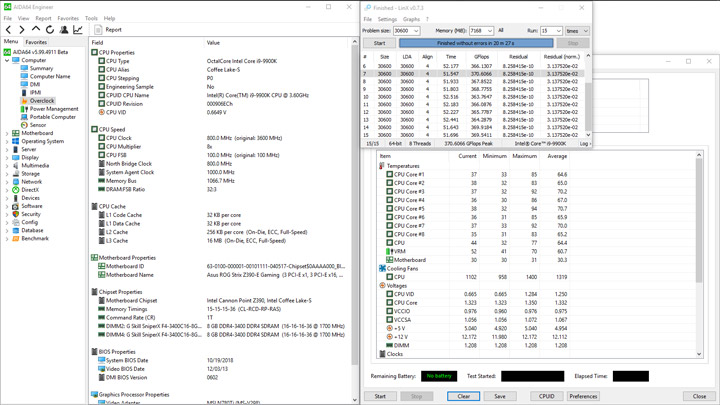
Task: Click the AIDA64 Forward arrow toolbar icon
Action: click(22, 30)
